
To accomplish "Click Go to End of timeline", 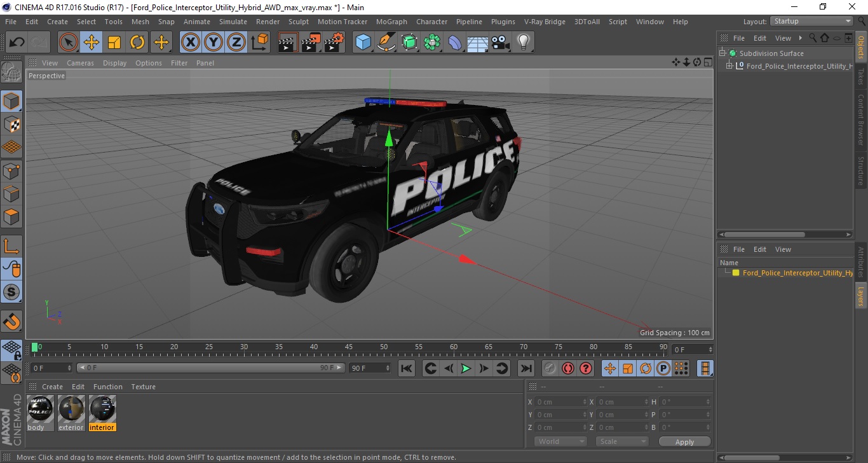I will coord(526,368).
